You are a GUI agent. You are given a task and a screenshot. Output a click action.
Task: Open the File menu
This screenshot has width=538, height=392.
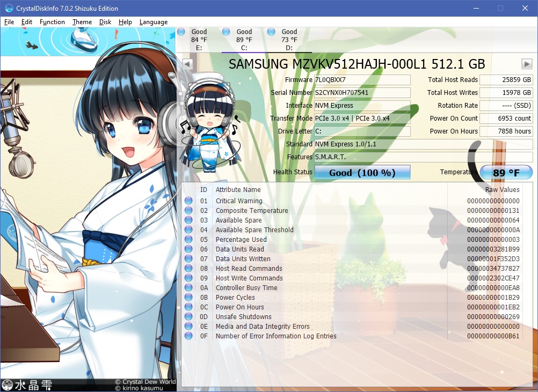coord(9,22)
